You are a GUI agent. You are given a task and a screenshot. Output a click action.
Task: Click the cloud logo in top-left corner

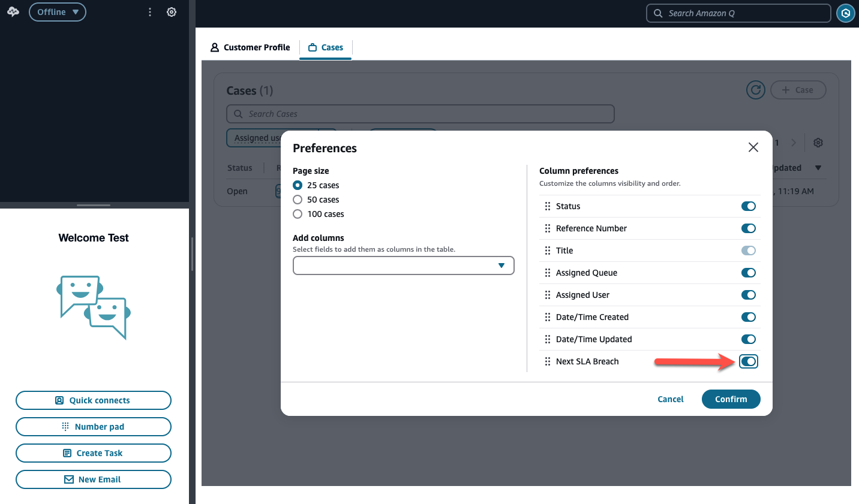point(13,12)
